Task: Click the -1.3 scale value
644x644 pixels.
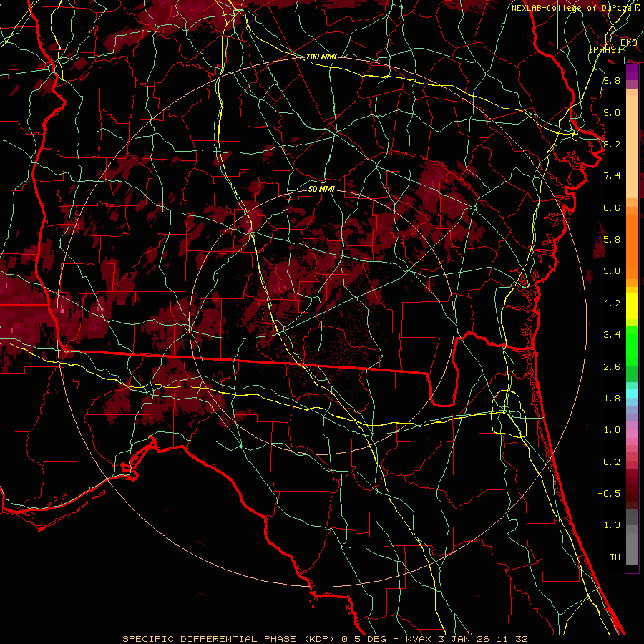Action: pyautogui.click(x=609, y=525)
